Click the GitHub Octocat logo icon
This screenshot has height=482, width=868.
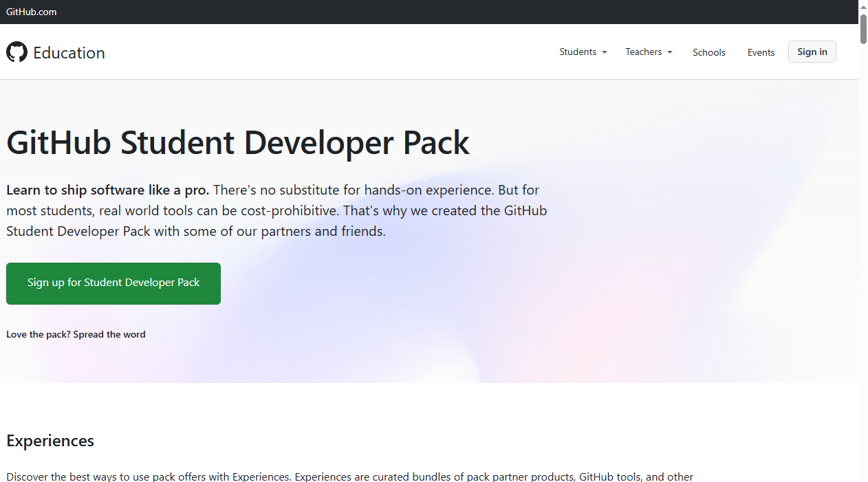[x=17, y=52]
